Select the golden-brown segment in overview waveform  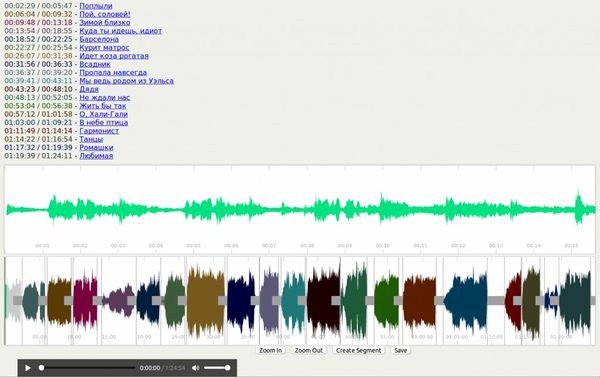(x=206, y=301)
